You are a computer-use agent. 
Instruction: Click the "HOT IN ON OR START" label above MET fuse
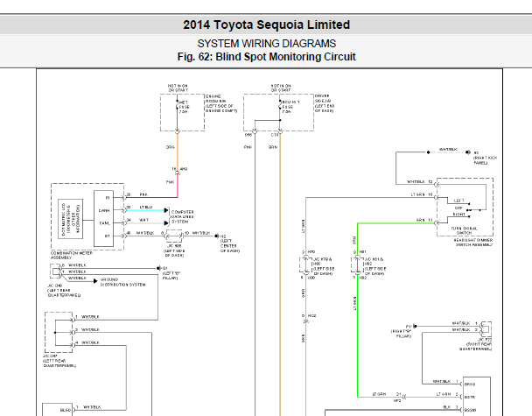178,88
